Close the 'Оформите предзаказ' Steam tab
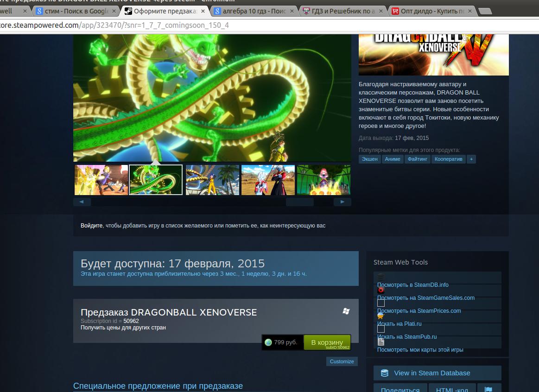Screen dimensions: 539x392 coord(203,11)
